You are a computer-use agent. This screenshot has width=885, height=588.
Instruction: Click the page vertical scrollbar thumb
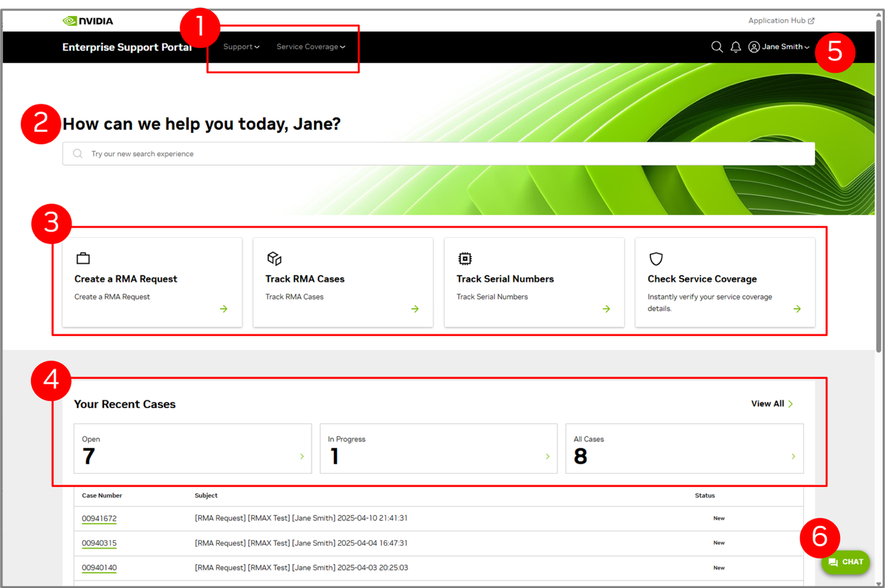pyautogui.click(x=879, y=186)
